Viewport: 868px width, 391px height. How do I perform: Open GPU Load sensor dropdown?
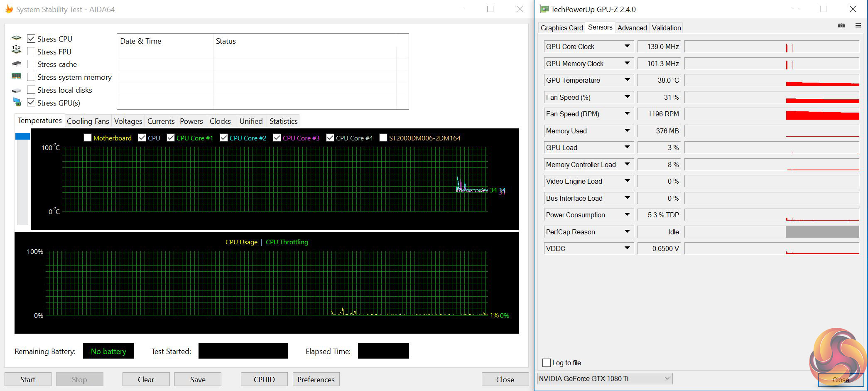pyautogui.click(x=627, y=147)
